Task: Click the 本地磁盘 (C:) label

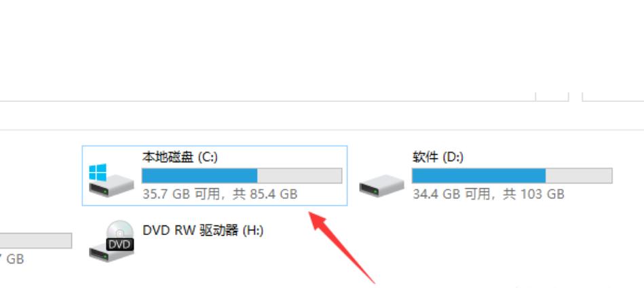Action: click(x=180, y=157)
